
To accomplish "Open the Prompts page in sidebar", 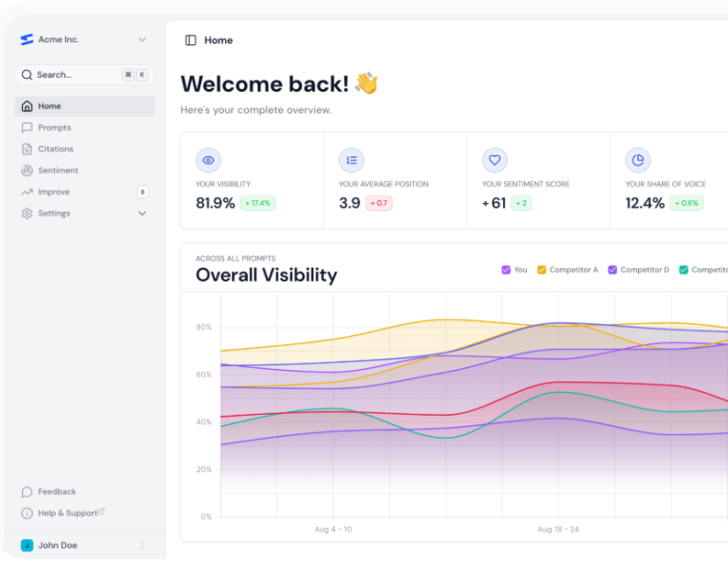I will click(x=55, y=127).
